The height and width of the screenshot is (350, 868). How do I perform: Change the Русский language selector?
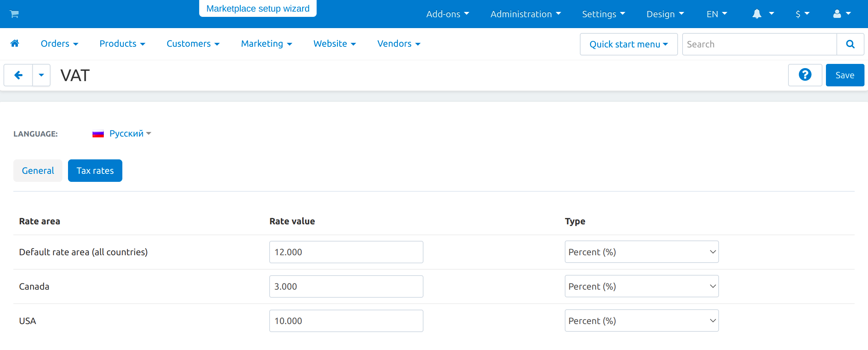(130, 133)
